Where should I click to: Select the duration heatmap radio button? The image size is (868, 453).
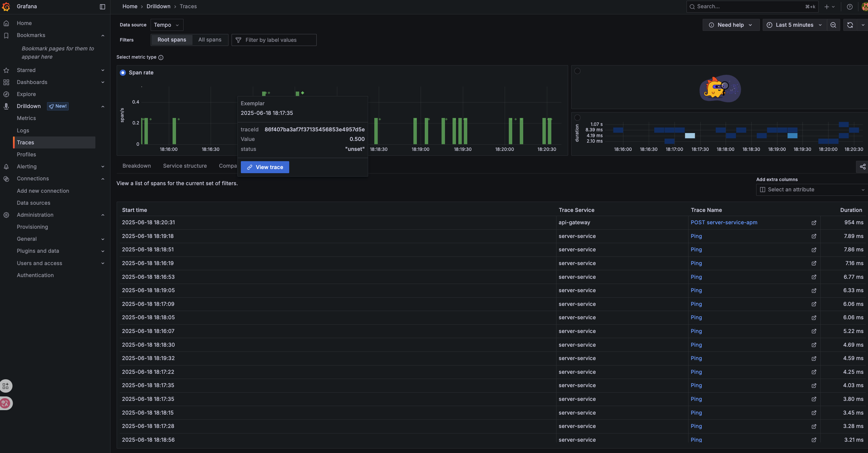(577, 118)
